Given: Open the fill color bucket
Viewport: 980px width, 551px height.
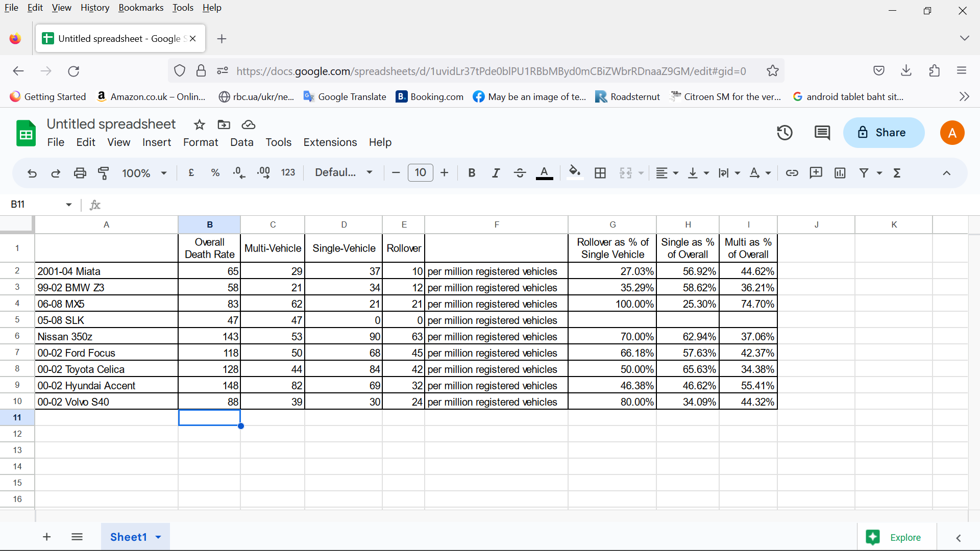Looking at the screenshot, I should pos(575,173).
